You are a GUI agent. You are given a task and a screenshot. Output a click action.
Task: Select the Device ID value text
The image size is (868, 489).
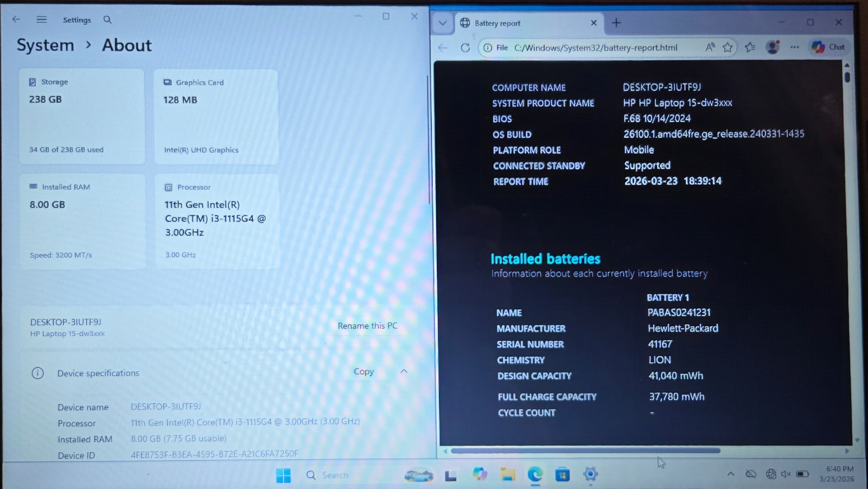214,454
